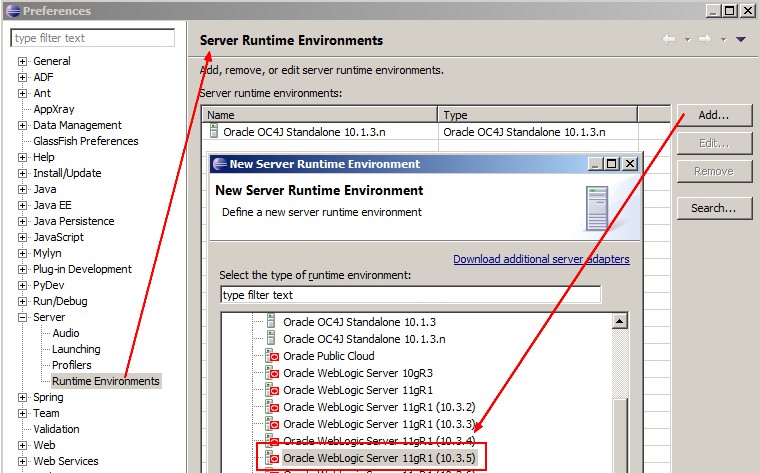The image size is (760, 473).
Task: Click the back navigation arrow icon
Action: click(x=669, y=40)
